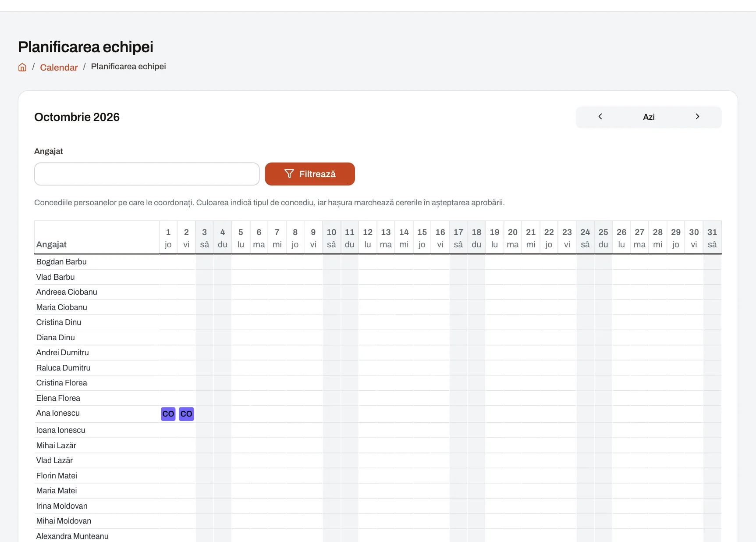Click day 20 ma column header
Viewport: 756px width, 542px height.
tap(513, 238)
